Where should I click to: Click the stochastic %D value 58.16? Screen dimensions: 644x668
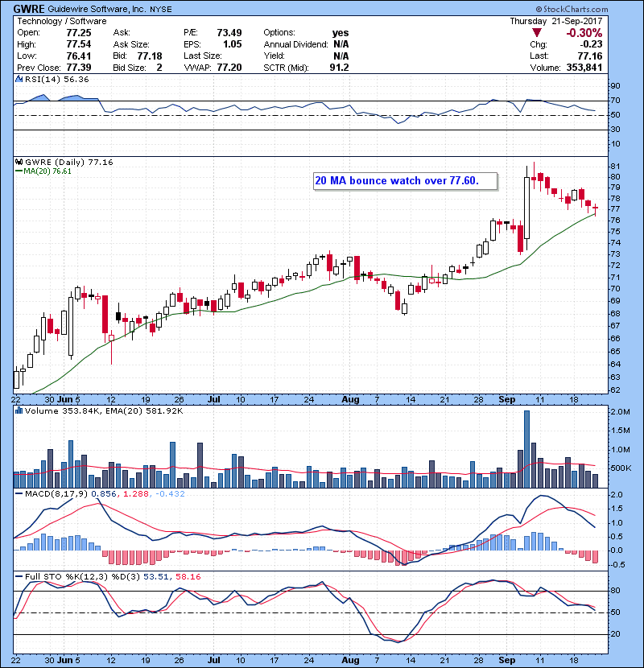[188, 576]
